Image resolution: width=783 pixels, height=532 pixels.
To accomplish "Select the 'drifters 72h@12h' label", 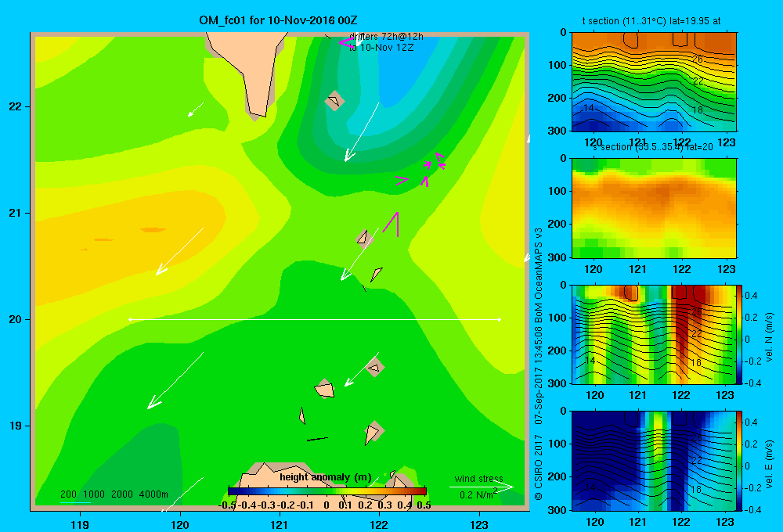I will (386, 37).
